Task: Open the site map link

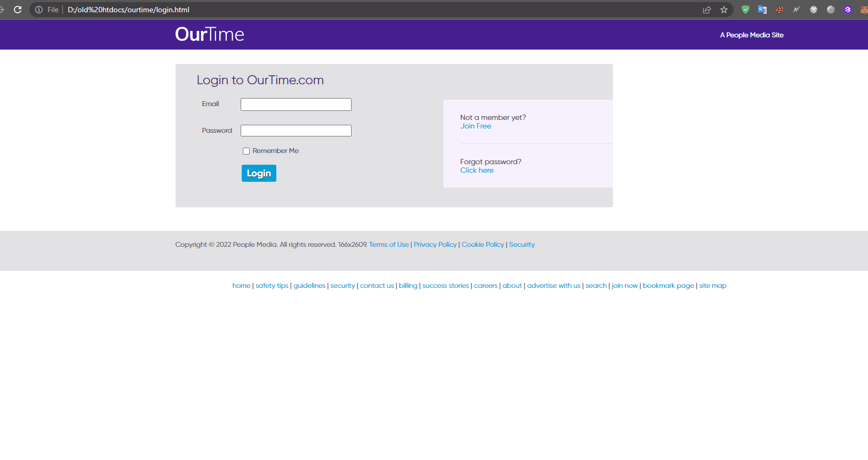Action: [x=713, y=286]
